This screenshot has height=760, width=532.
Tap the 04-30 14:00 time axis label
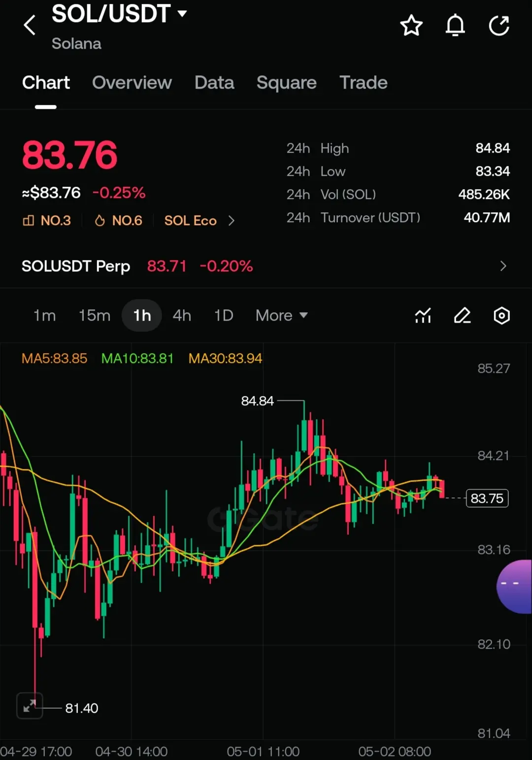(132, 751)
